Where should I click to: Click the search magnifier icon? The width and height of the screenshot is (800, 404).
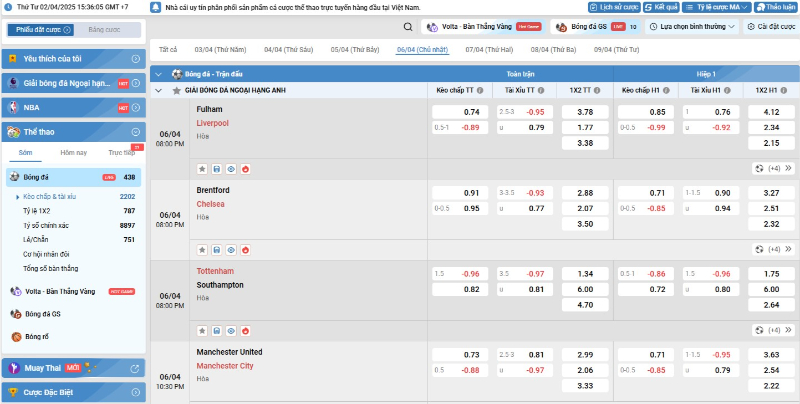click(x=408, y=27)
